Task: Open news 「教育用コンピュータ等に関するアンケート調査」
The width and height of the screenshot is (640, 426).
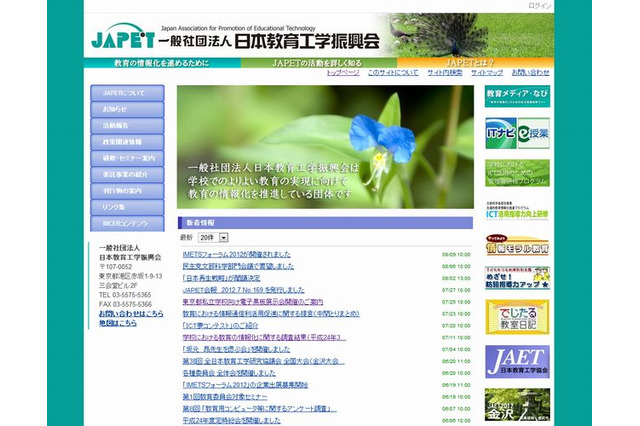Action: pyautogui.click(x=260, y=408)
